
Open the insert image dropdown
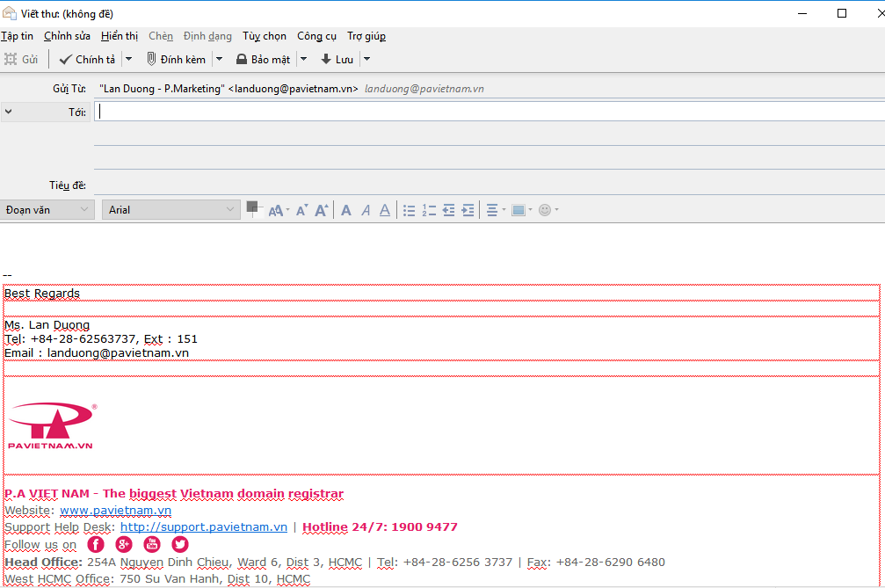[522, 210]
